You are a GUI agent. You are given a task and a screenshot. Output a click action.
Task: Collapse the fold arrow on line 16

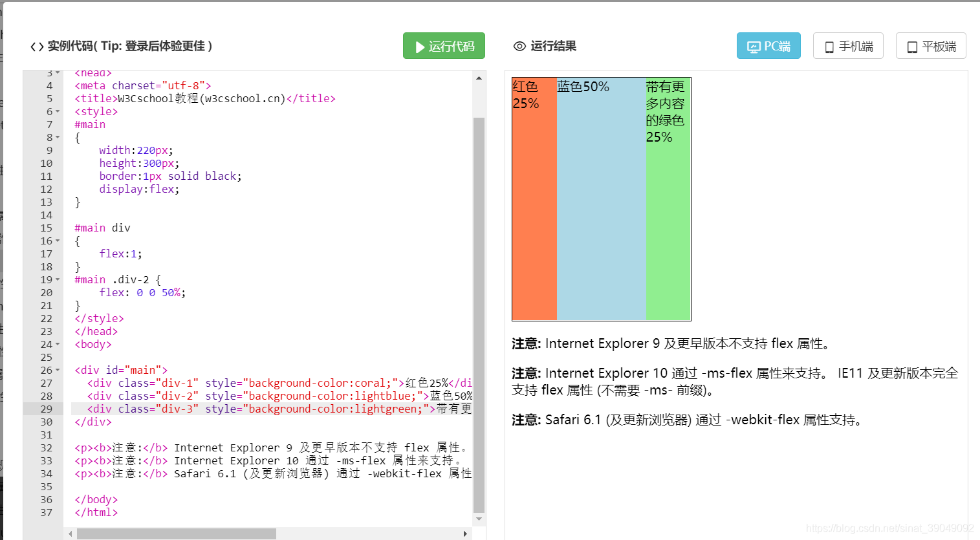[x=58, y=241]
